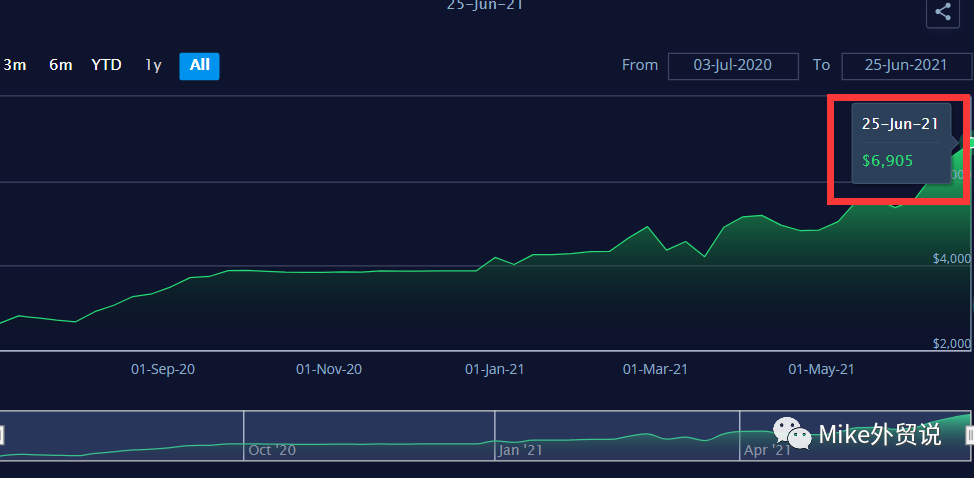Image resolution: width=974 pixels, height=478 pixels.
Task: Click the right navigator range handle
Action: [969, 435]
